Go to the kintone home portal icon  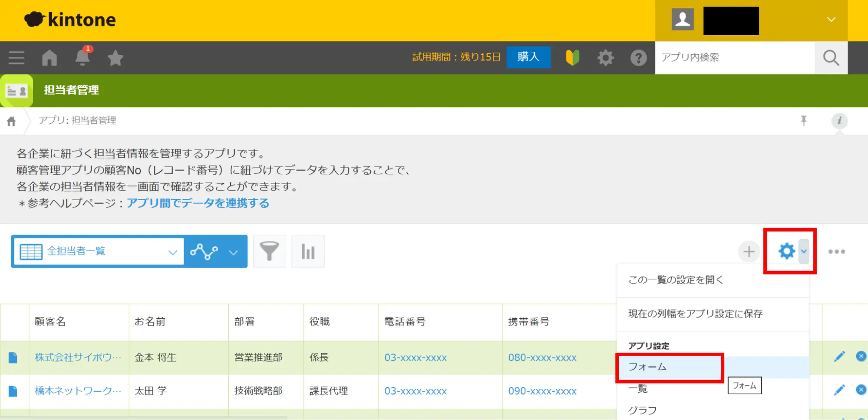click(x=50, y=58)
